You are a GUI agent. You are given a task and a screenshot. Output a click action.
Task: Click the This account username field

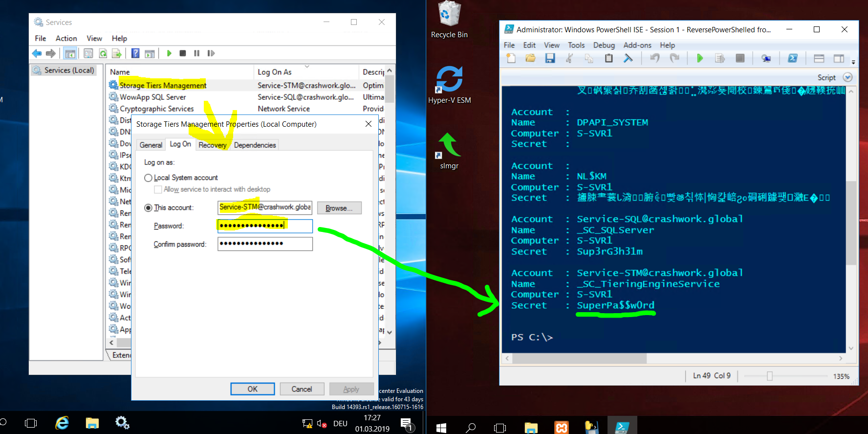265,207
